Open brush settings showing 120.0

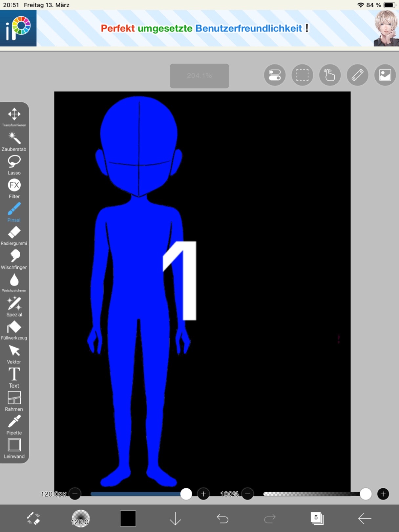point(80,519)
